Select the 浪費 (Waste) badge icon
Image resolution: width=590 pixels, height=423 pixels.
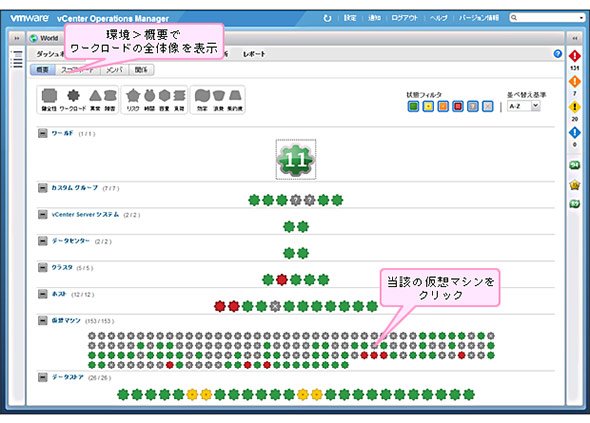point(219,96)
